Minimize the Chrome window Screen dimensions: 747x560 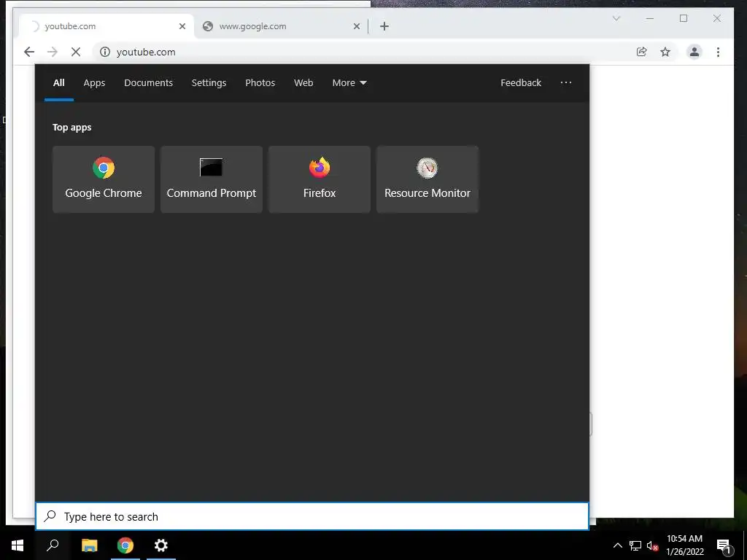point(650,18)
